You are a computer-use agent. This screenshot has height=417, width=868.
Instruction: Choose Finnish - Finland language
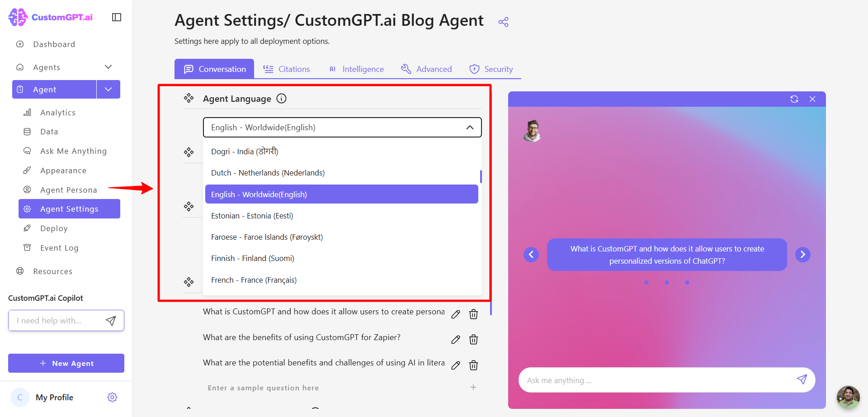click(342, 258)
